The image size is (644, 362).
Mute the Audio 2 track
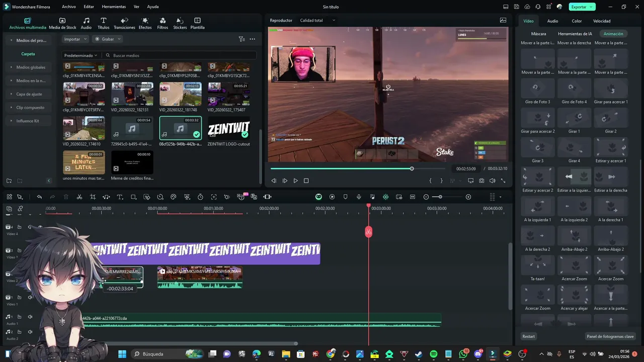coord(30,332)
